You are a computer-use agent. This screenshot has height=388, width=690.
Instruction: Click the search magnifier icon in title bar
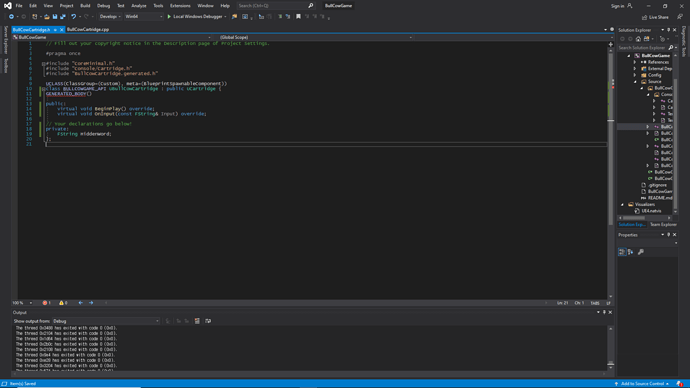tap(311, 6)
